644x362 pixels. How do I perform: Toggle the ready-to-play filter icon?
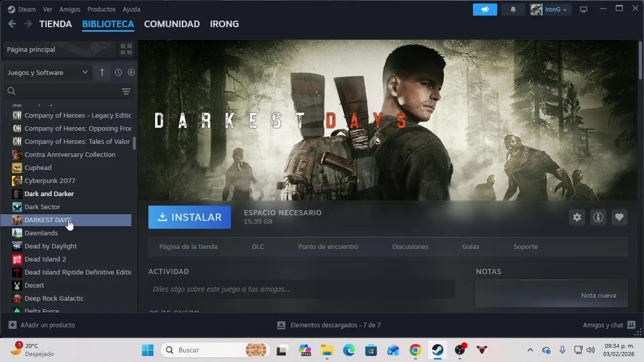[x=131, y=72]
